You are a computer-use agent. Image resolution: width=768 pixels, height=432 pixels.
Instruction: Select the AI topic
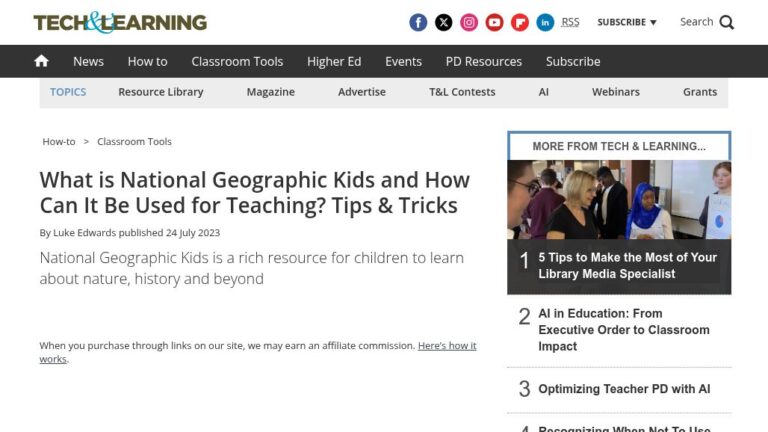tap(543, 92)
